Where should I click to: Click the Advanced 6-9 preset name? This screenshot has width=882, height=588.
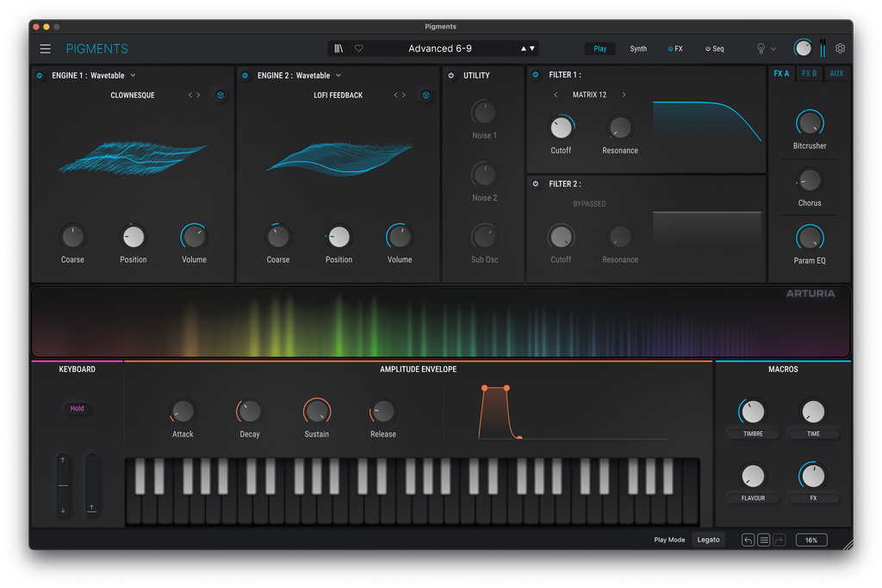click(440, 48)
